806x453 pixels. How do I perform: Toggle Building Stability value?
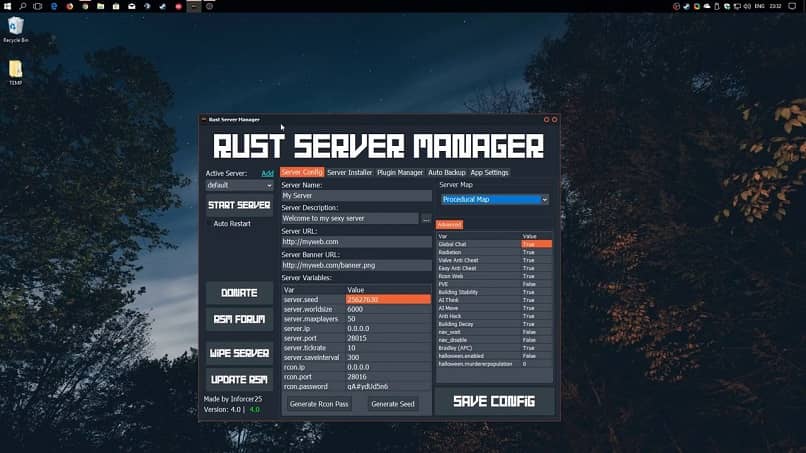coord(536,292)
